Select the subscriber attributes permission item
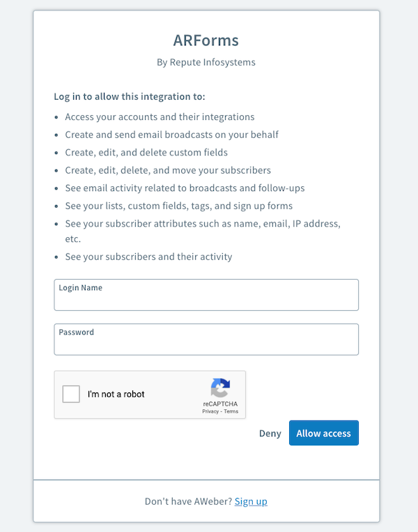 click(x=202, y=223)
